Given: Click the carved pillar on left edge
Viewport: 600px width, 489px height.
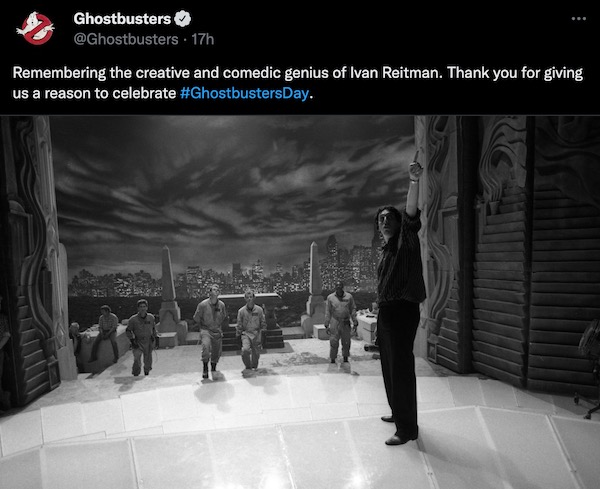Looking at the screenshot, I should pos(33,260).
